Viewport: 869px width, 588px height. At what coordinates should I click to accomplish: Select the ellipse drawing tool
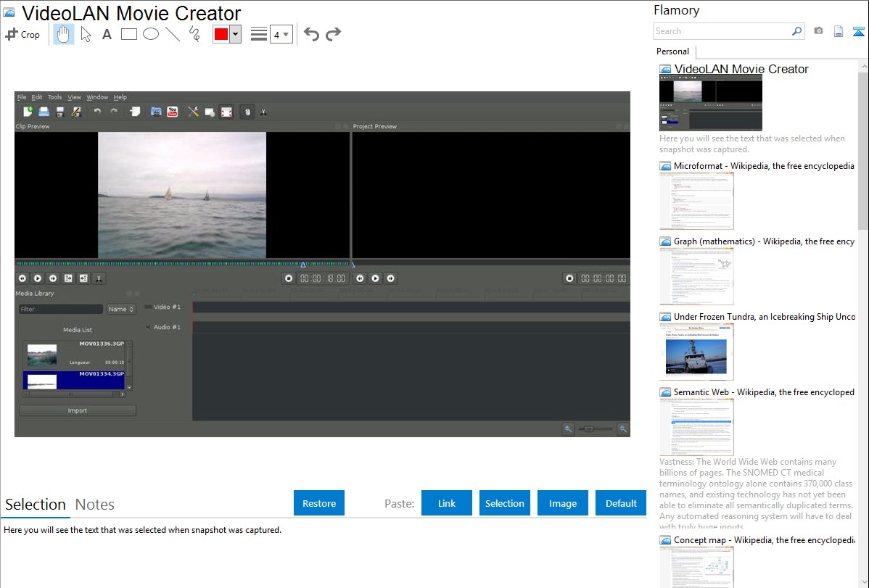point(151,34)
